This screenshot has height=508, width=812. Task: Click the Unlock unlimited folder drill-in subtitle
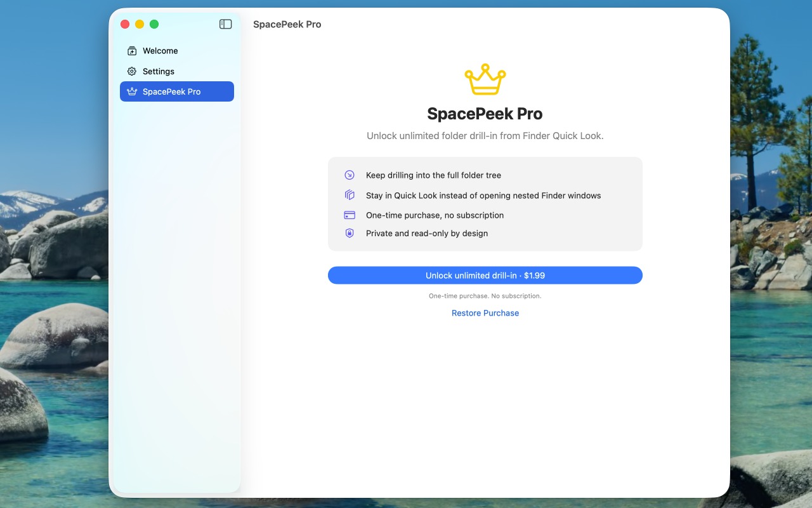485,136
